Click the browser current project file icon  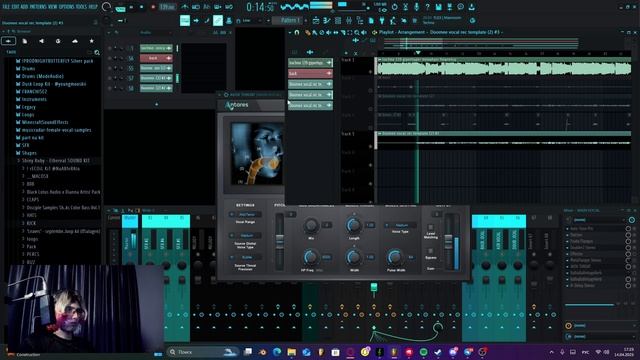24,41
